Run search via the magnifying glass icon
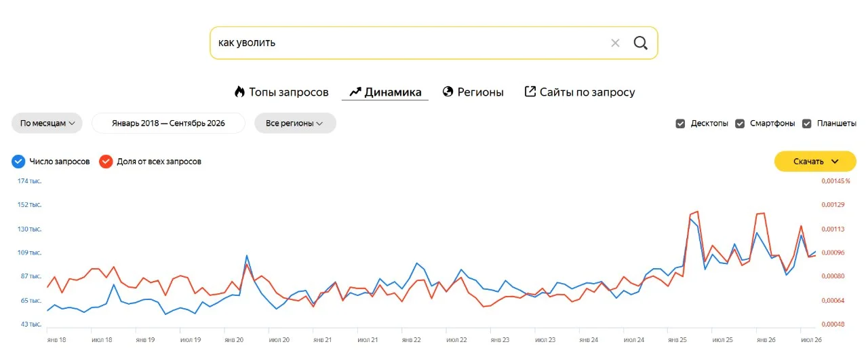This screenshot has width=868, height=355. pos(641,43)
